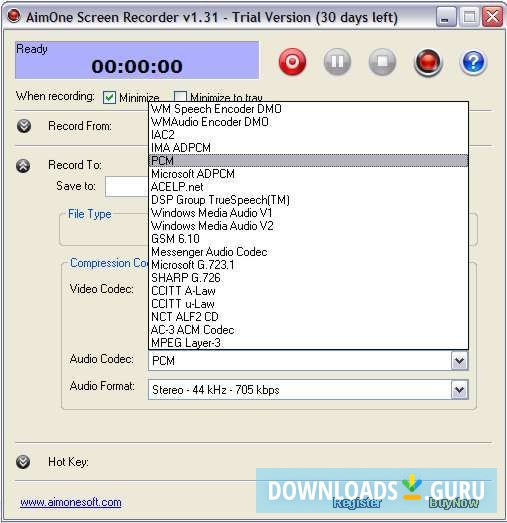
Task: Expand the Hot Key section
Action: coord(23,462)
